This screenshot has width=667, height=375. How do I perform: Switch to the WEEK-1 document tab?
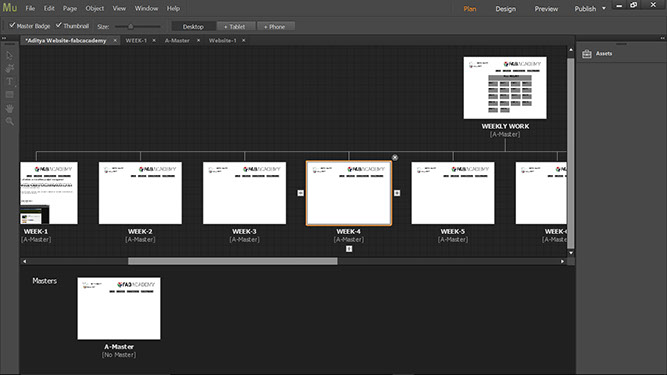point(136,40)
